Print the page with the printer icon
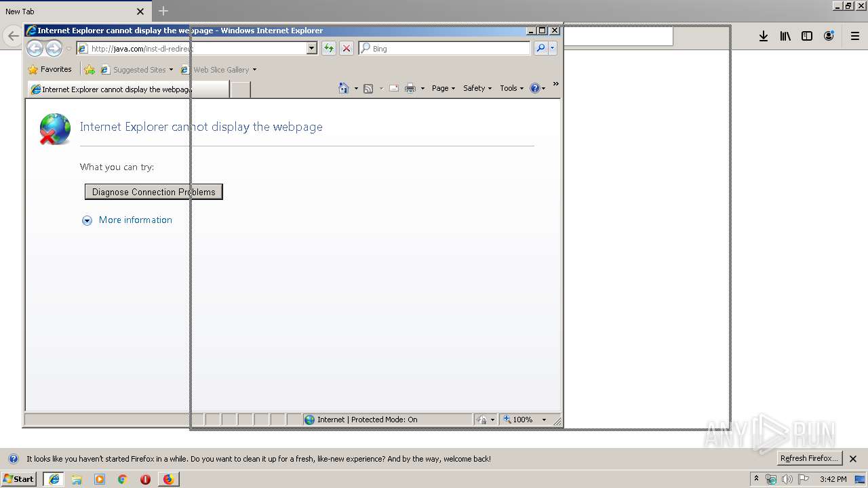Screen dimensions: 868x488 (410, 88)
